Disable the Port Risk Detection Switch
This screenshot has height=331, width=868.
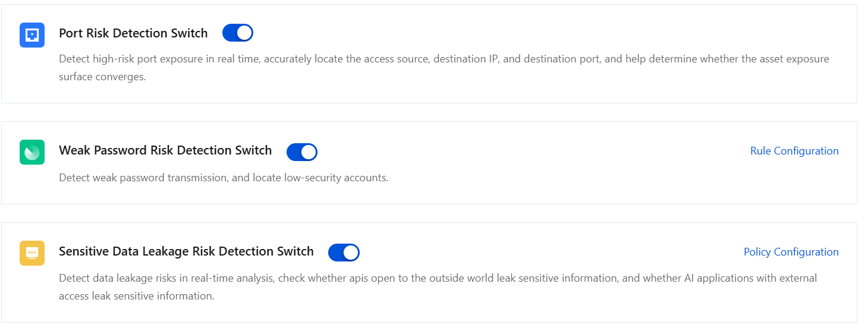[x=238, y=33]
